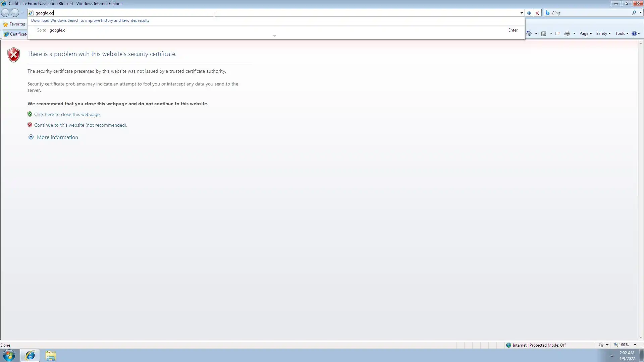Open Windows Explorer from the taskbar

pyautogui.click(x=51, y=356)
